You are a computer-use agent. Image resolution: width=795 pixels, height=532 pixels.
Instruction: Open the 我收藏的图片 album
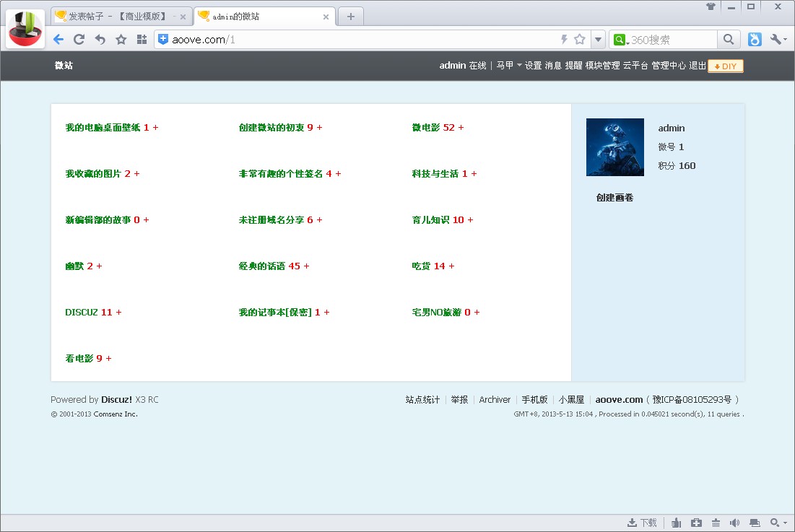[93, 174]
